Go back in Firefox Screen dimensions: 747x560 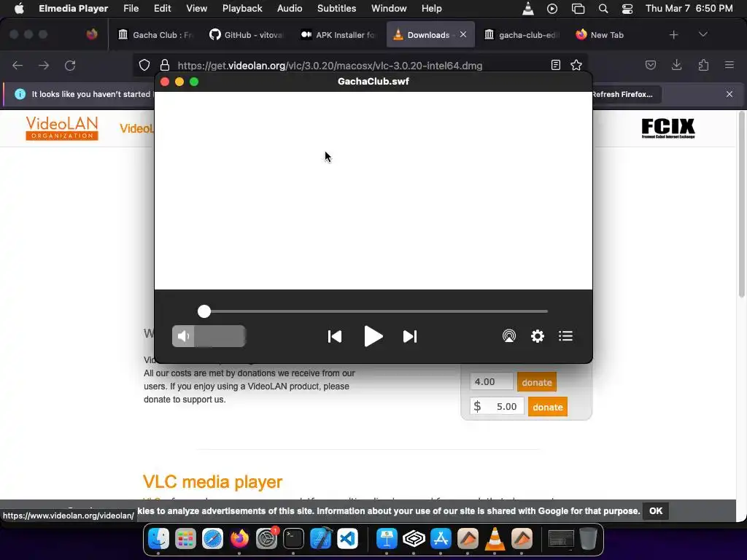click(x=18, y=65)
